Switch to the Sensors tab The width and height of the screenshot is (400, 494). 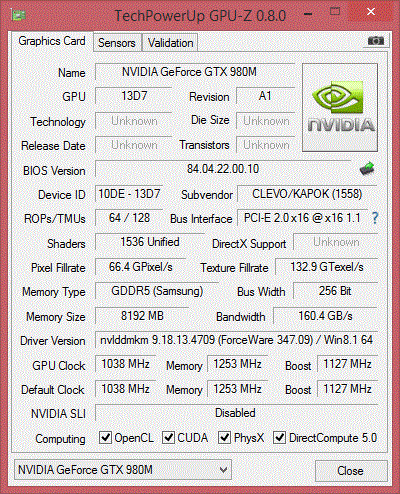point(117,43)
